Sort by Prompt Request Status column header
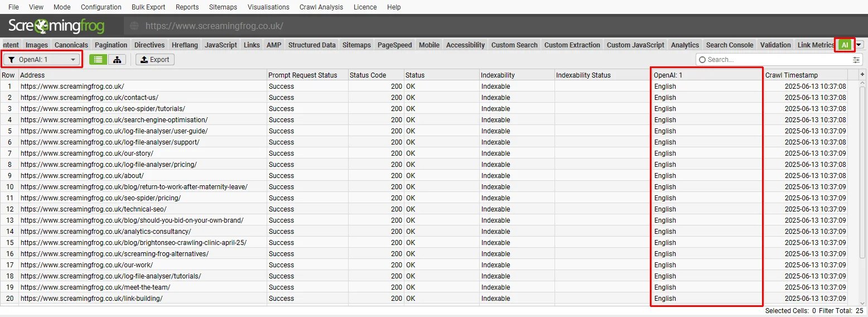 pos(307,75)
